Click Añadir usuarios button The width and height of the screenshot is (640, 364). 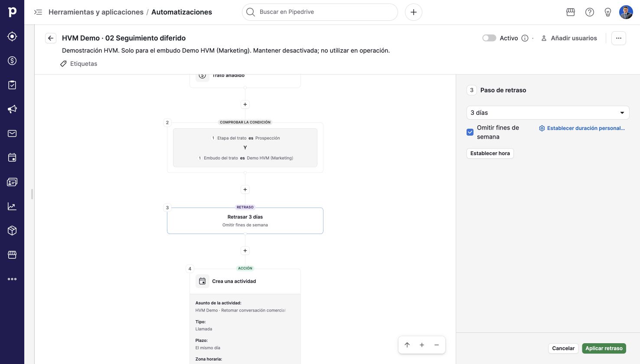point(569,38)
